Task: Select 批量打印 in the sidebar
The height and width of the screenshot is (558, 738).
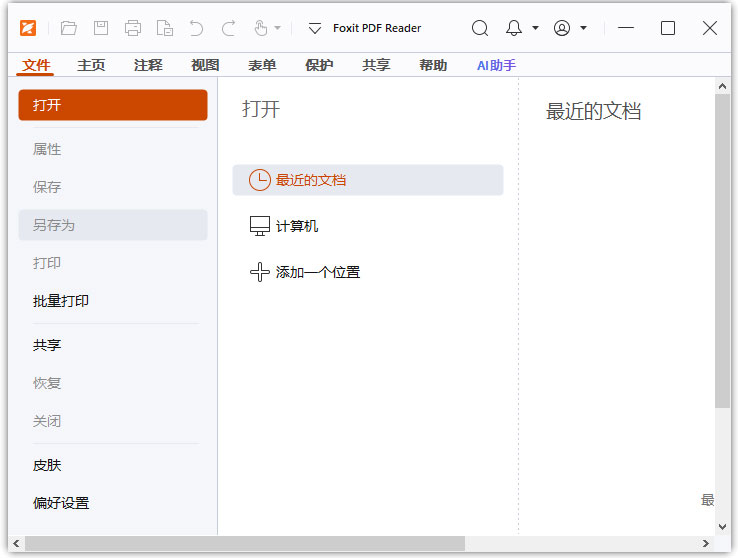Action: (113, 301)
